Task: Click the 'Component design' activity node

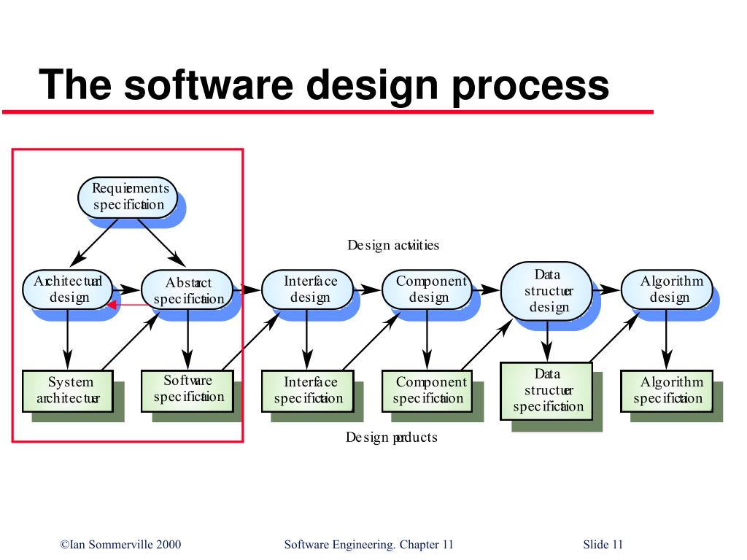Action: [427, 289]
